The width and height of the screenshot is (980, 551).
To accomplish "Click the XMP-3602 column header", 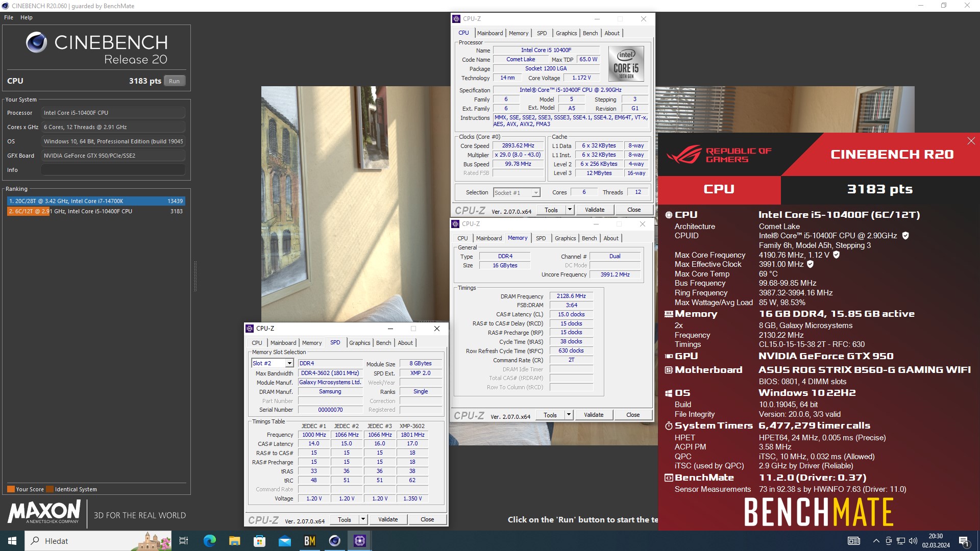I will pyautogui.click(x=412, y=426).
